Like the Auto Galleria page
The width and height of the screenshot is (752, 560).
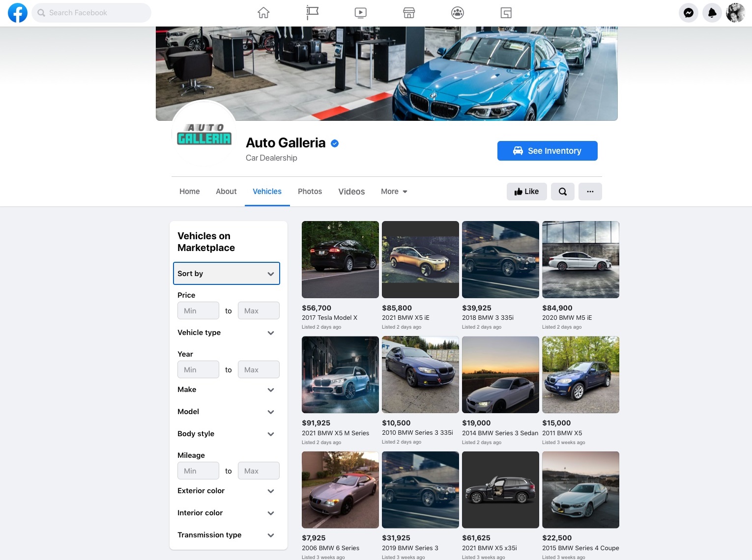pos(527,192)
